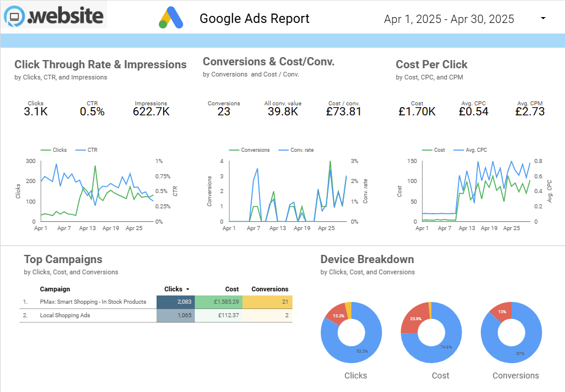Screen dimensions: 565x392
Task: Click the blue CTR legend entry
Action: pyautogui.click(x=87, y=150)
